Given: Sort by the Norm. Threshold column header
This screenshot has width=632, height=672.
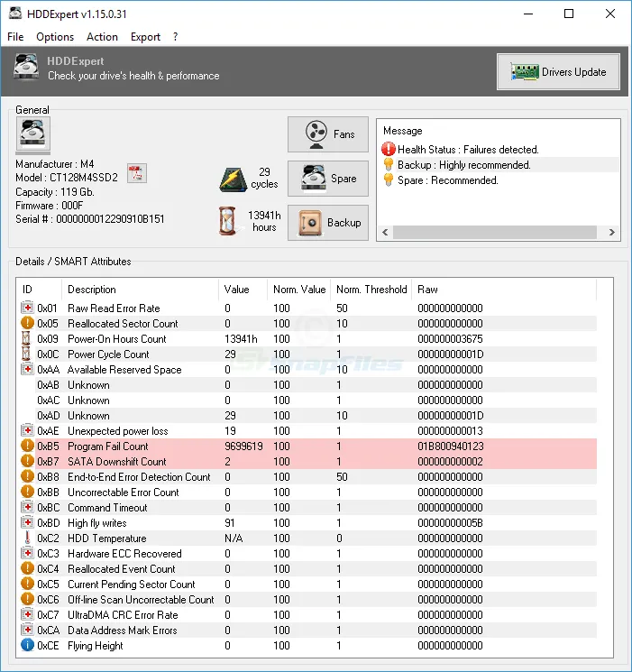Looking at the screenshot, I should [x=371, y=290].
